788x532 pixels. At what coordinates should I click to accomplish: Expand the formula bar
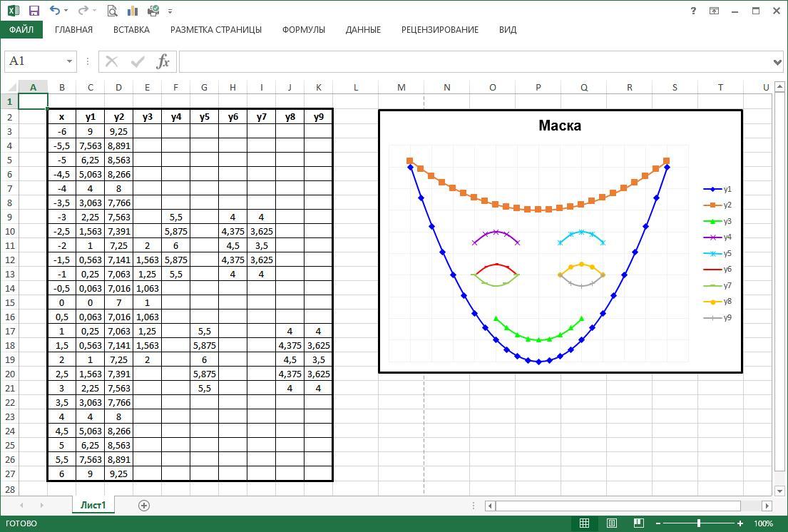coord(777,62)
